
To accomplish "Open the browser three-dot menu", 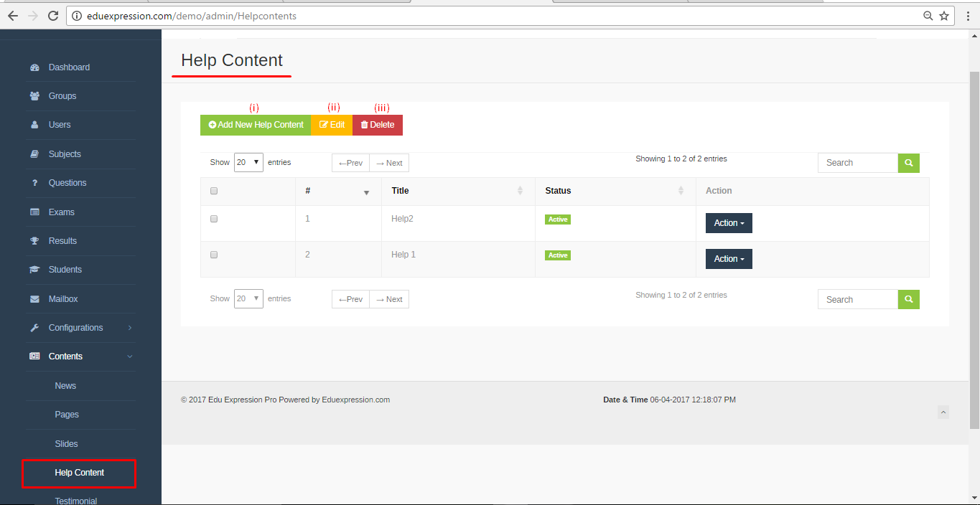I will 967,16.
